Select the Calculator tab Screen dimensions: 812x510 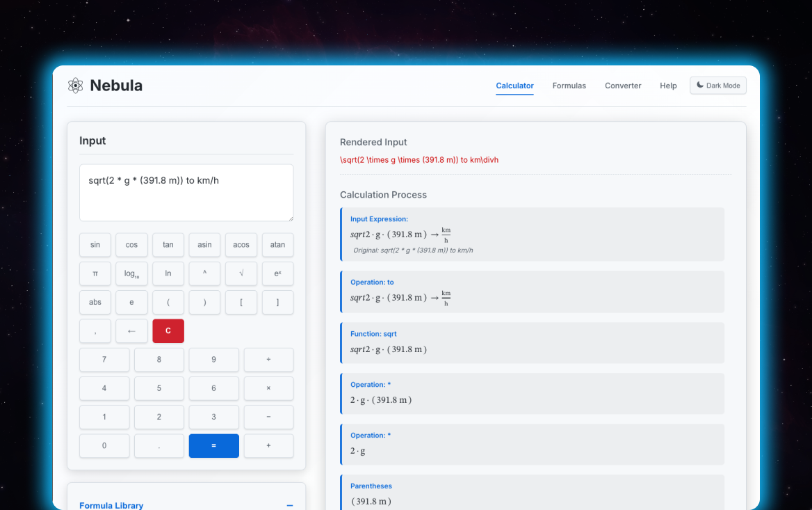(x=514, y=86)
